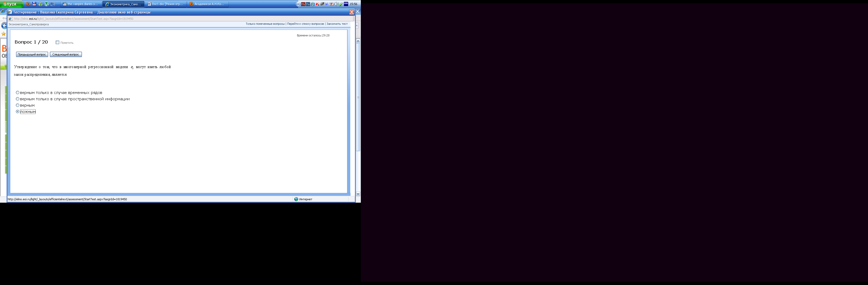868x285 pixels.
Task: Tick the Пометить checkbox
Action: pyautogui.click(x=57, y=42)
